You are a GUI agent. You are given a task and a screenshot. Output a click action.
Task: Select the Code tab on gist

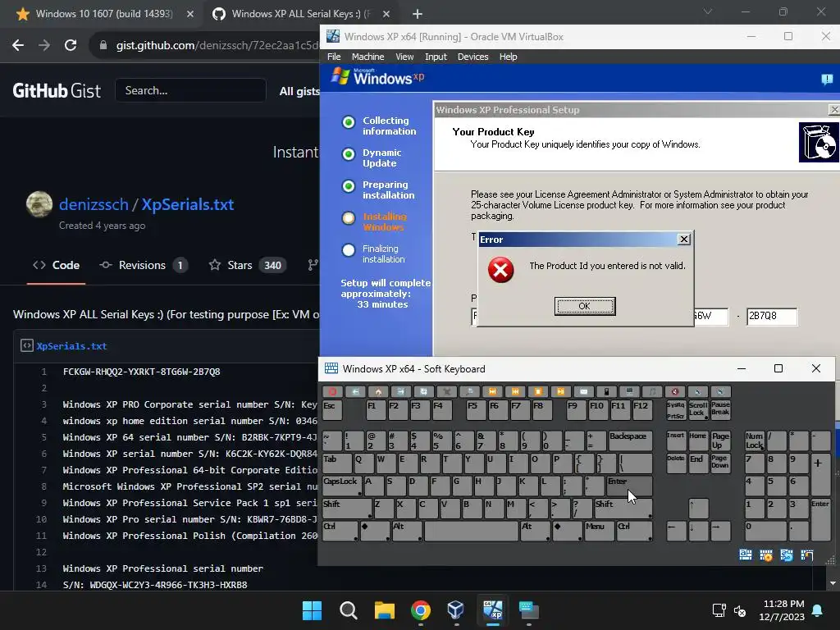pos(57,265)
